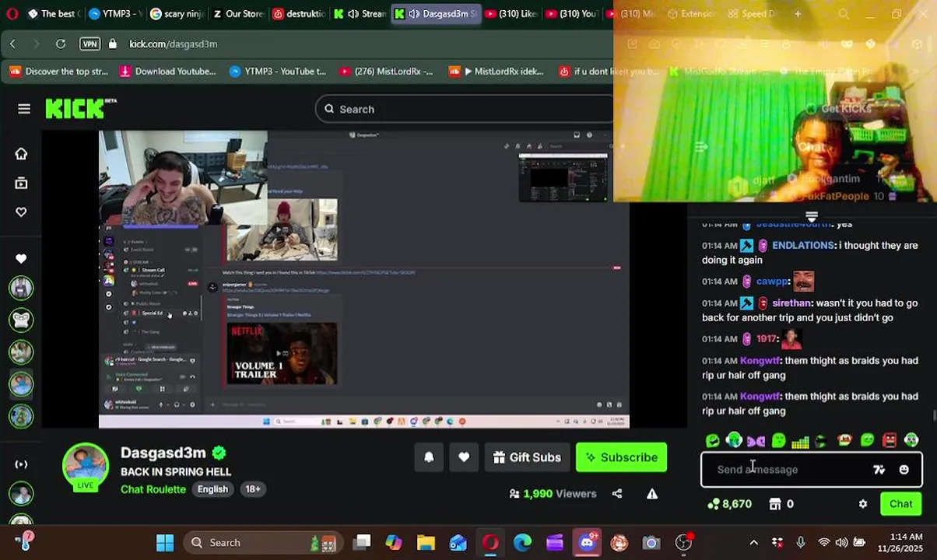Switch to YTMP3 browser tab

114,13
